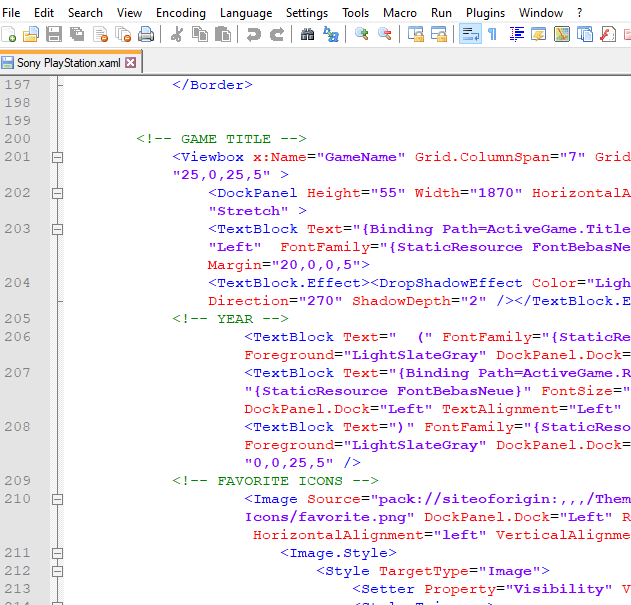The image size is (631, 605).
Task: Collapse the TextBlock fold on line 203
Action: tap(58, 229)
